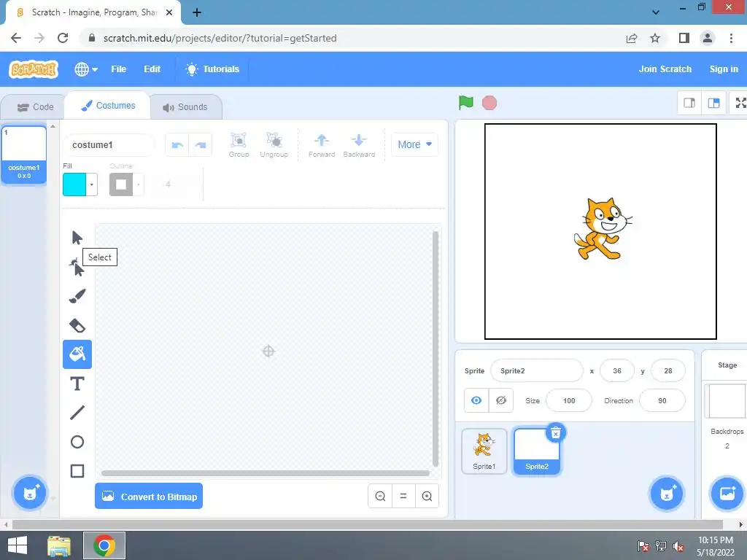Click Choose a Sprite cat button
The image size is (747, 560).
click(x=666, y=494)
